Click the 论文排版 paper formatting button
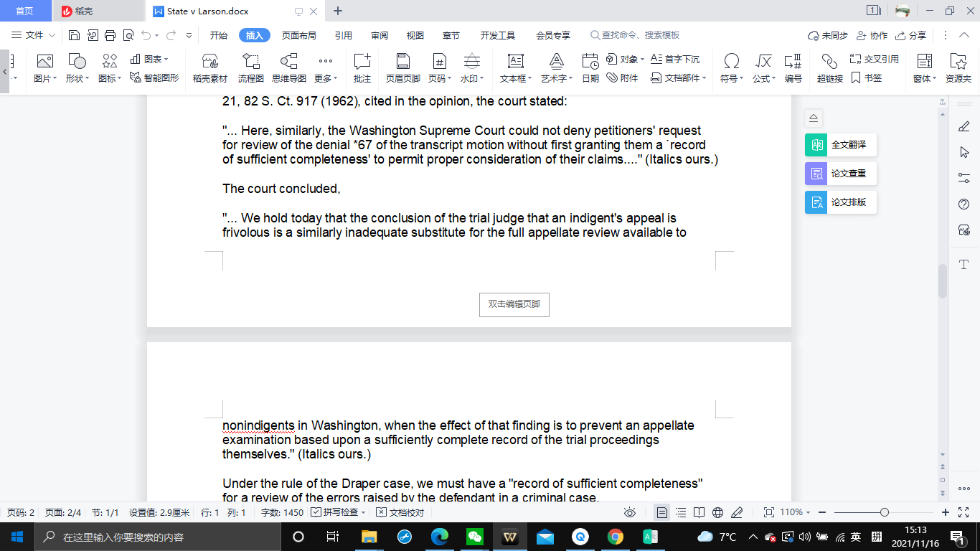 pyautogui.click(x=841, y=202)
